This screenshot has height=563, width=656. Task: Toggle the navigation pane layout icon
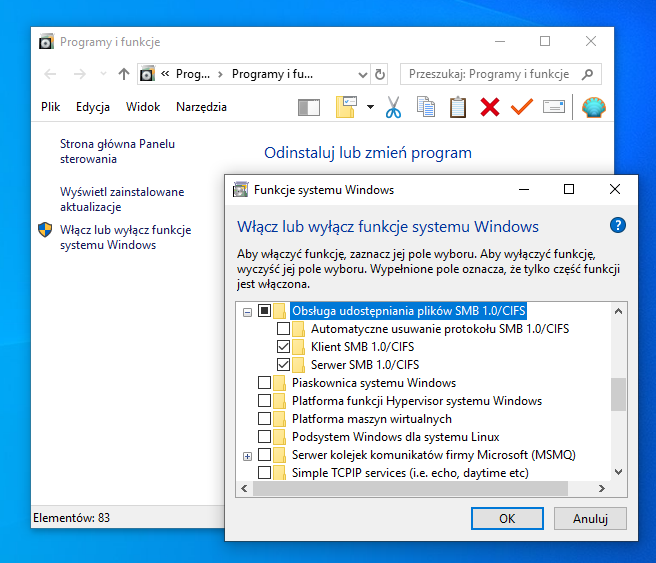click(309, 107)
